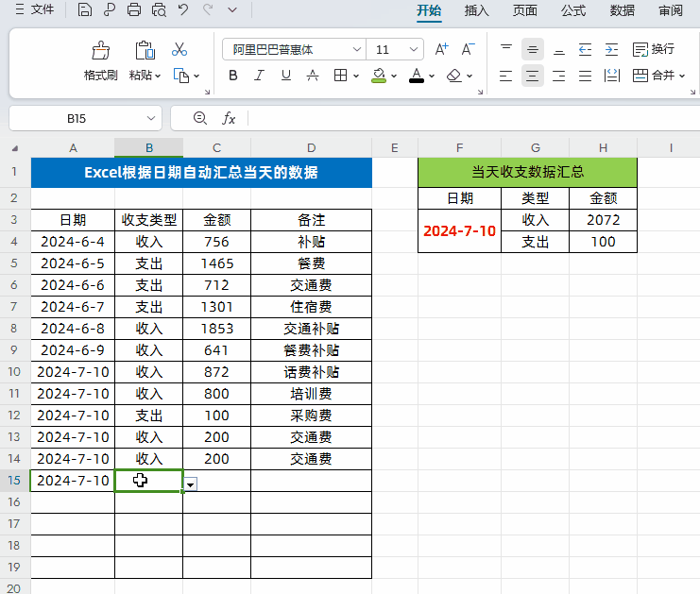
Task: Switch to the 审阅 tab
Action: point(671,10)
